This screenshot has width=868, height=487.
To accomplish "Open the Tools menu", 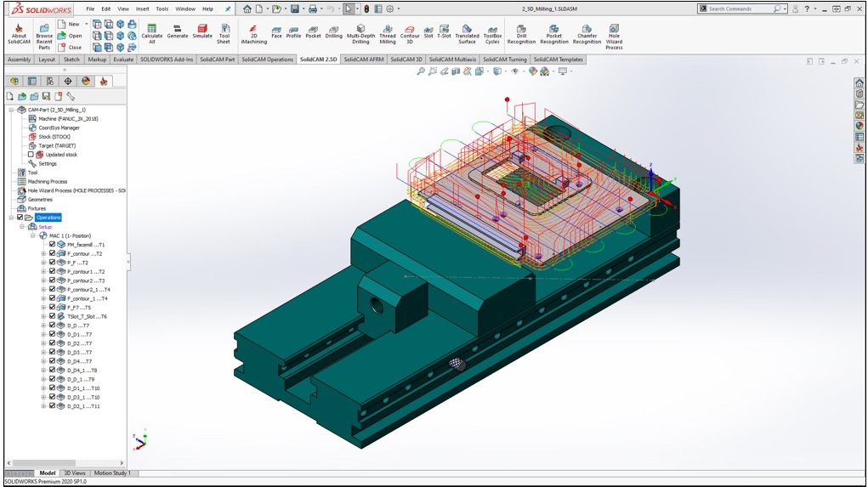I will [x=162, y=8].
